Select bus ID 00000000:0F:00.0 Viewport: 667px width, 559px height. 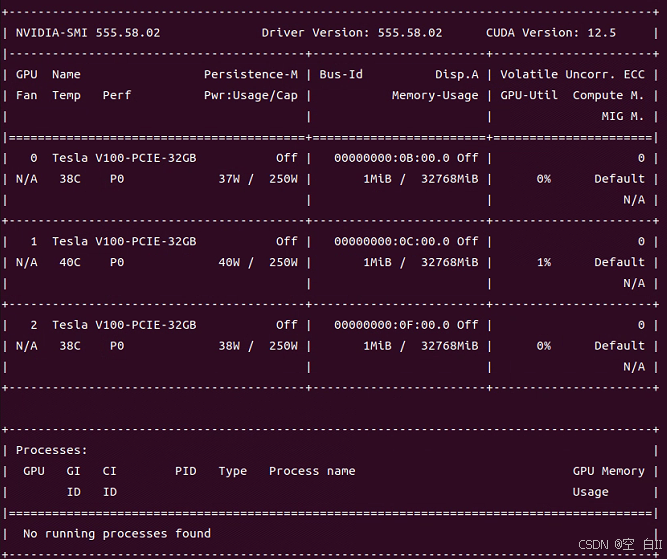tap(392, 325)
